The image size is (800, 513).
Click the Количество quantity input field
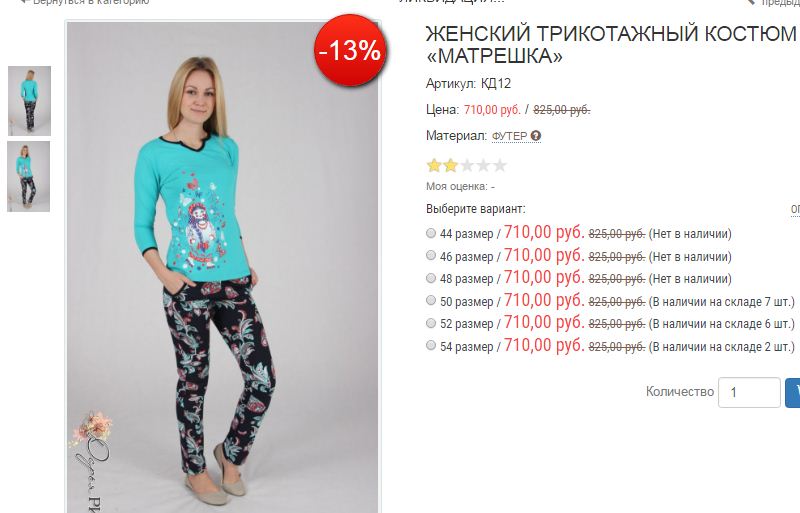click(x=749, y=392)
